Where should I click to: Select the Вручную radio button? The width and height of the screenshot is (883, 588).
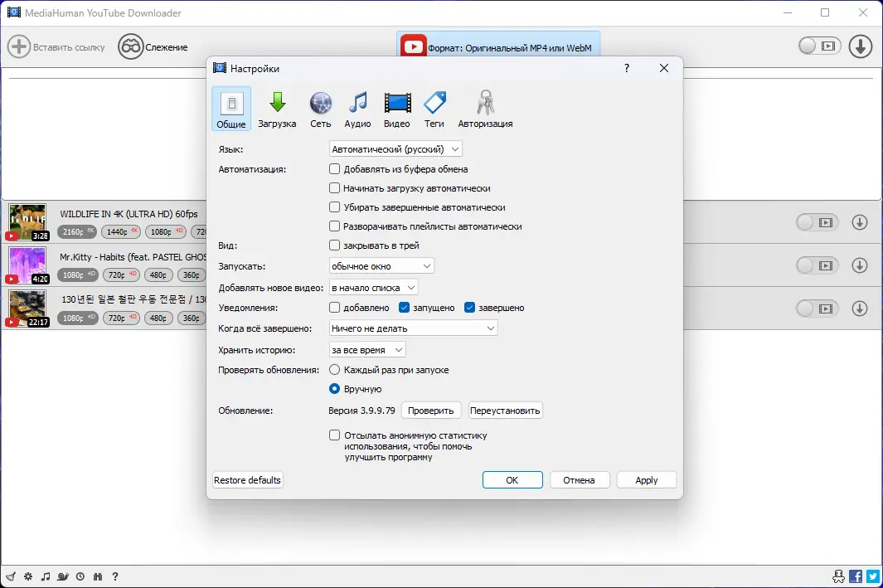[x=334, y=389]
